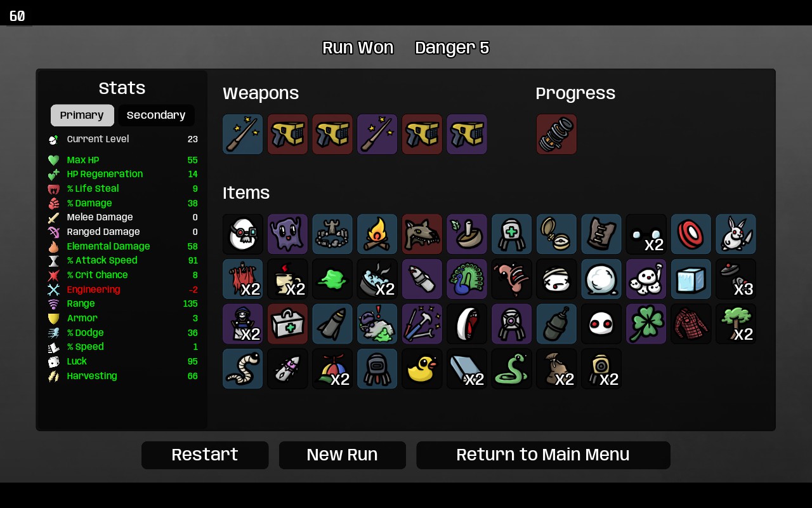Select the first aid kit item
Screen dimensions: 812x508
287,324
